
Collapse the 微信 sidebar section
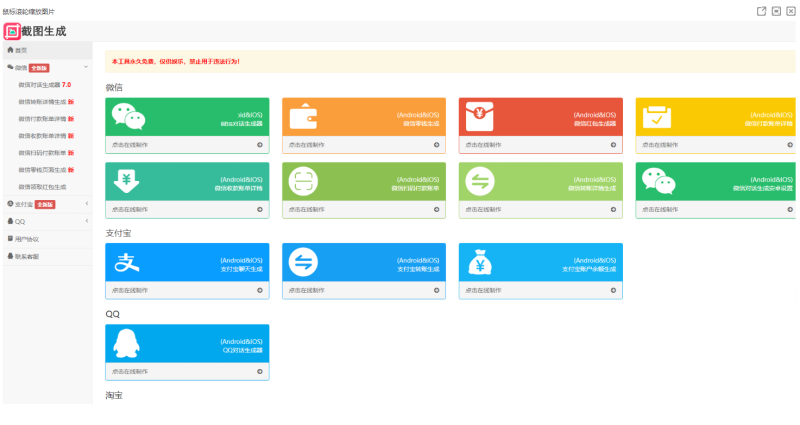[x=86, y=67]
